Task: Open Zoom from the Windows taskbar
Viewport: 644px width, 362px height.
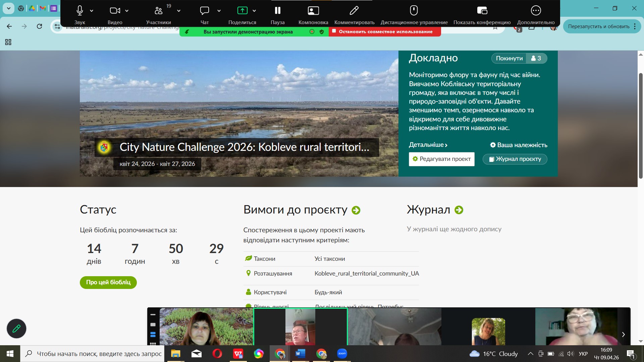Action: (x=342, y=354)
